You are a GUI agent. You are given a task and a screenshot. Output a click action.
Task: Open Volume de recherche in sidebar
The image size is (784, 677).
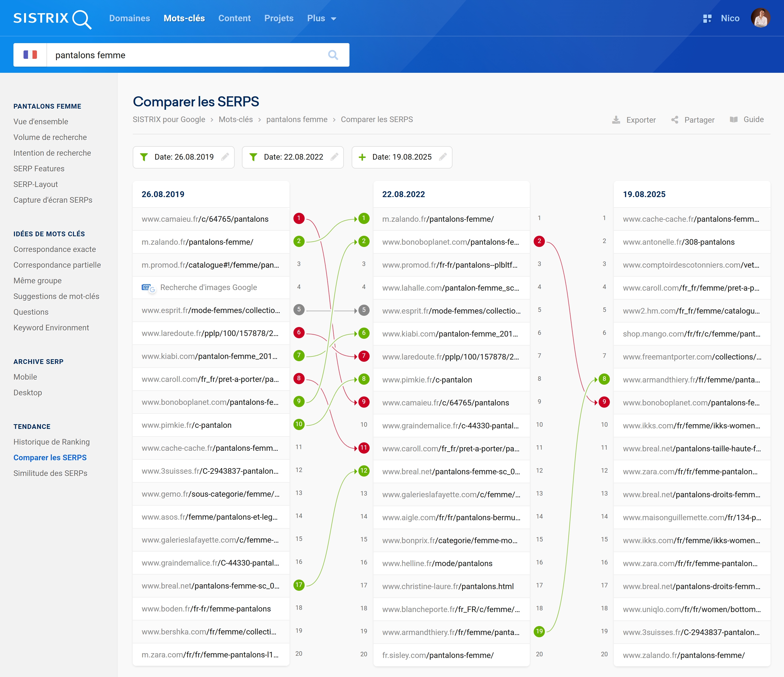[x=50, y=137]
